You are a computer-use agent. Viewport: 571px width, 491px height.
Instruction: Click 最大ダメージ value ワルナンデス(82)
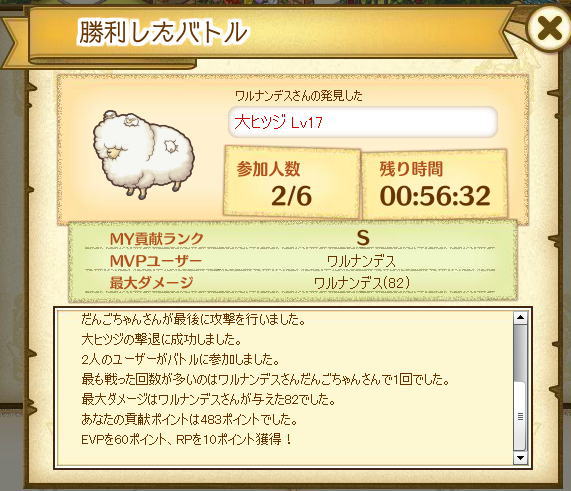click(362, 283)
